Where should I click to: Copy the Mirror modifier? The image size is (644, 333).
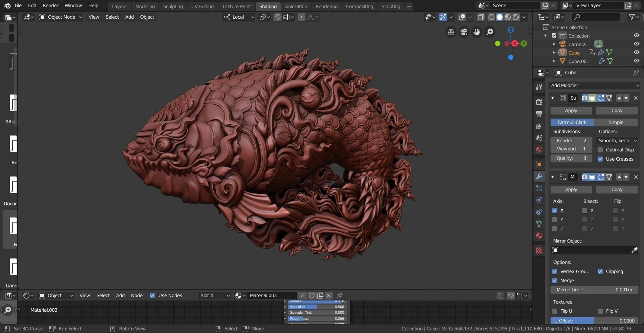[617, 189]
